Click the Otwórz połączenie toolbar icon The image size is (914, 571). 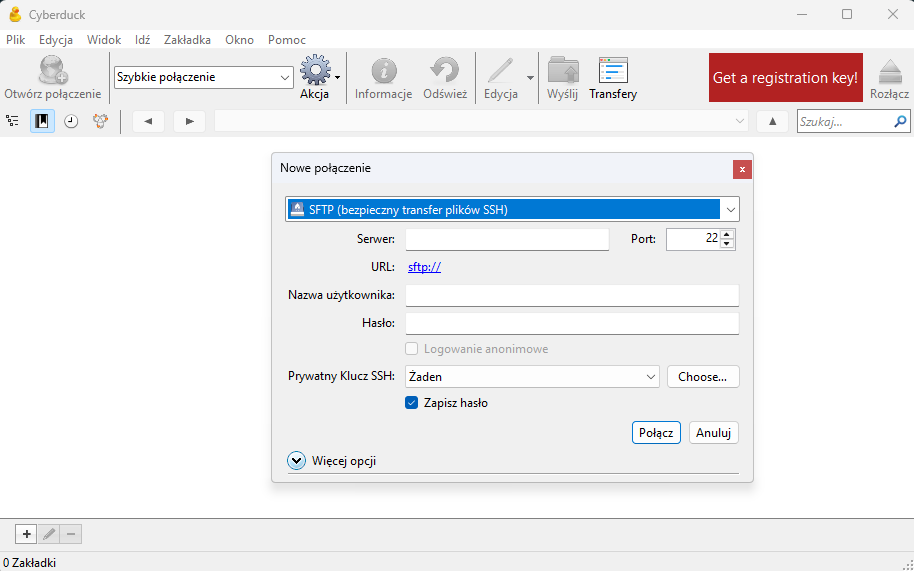click(53, 70)
